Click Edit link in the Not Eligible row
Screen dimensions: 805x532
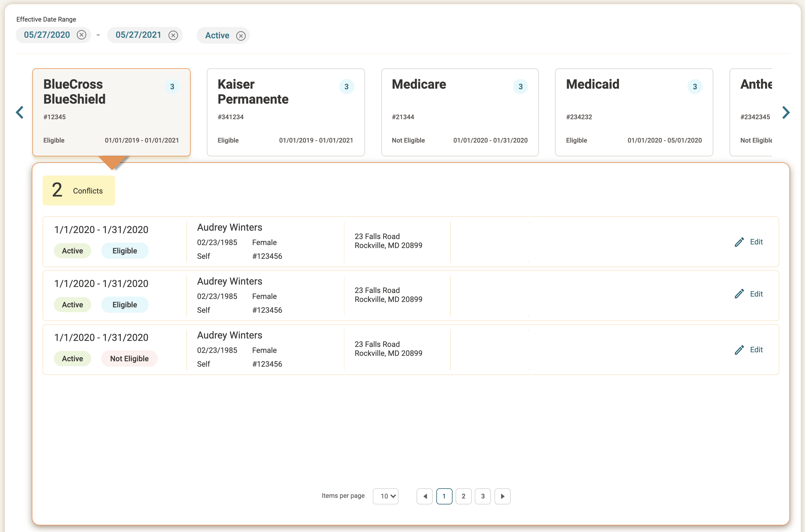tap(756, 350)
